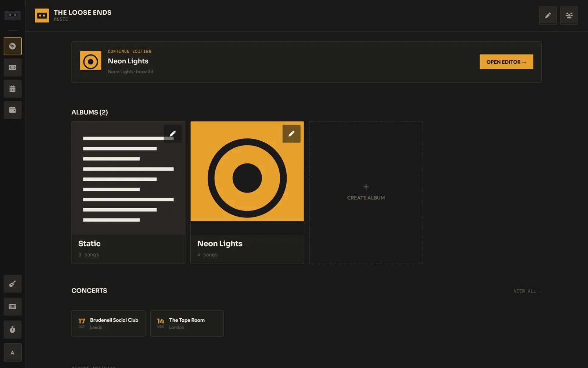The image size is (588, 368).
Task: Edit the Neon Lights album via pencil icon
Action: pos(291,134)
